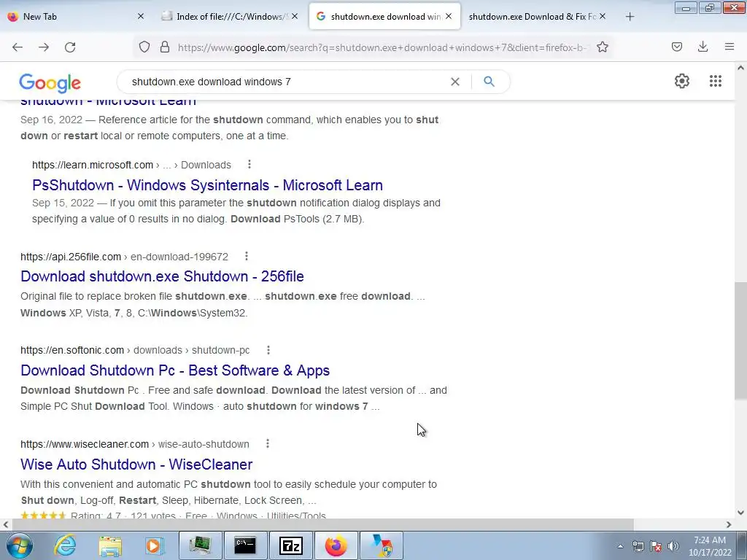The image size is (747, 560).
Task: Open the Google apps grid
Action: [x=716, y=81]
